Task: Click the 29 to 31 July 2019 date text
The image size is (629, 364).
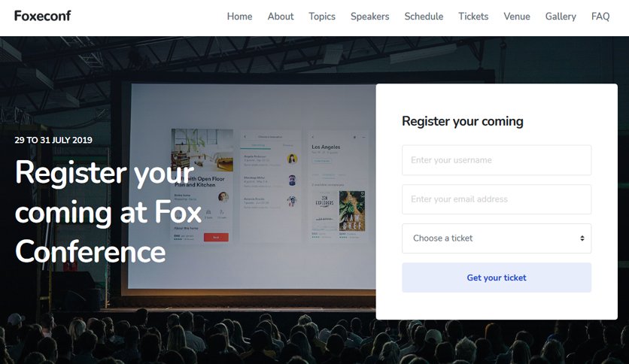Action: (x=53, y=140)
